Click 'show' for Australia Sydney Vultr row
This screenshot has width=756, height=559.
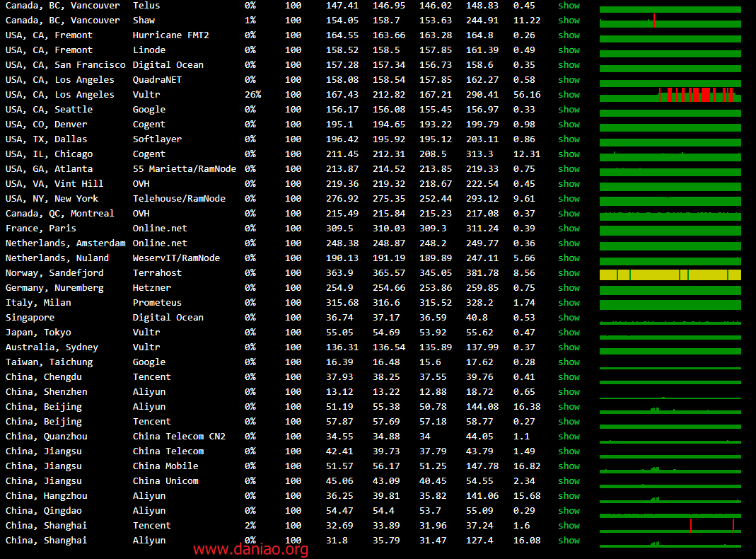click(569, 347)
